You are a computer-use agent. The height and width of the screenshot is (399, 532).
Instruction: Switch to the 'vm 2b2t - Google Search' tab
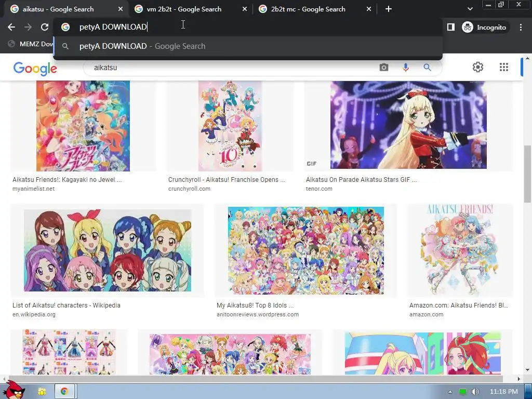click(184, 9)
